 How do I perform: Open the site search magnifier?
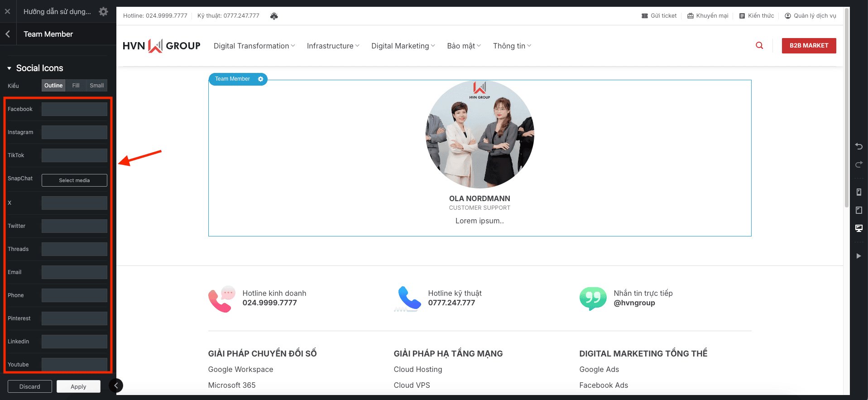tap(759, 45)
